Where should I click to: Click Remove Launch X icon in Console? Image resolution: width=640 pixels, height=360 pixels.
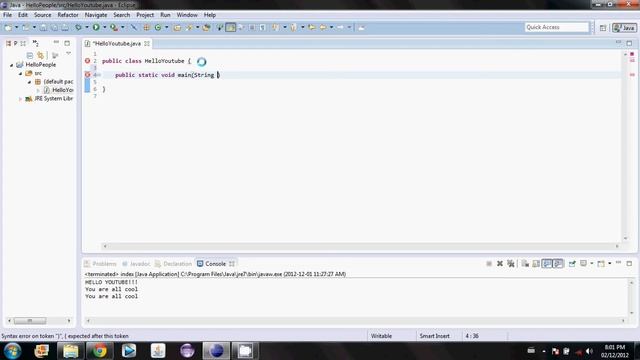tap(500, 264)
